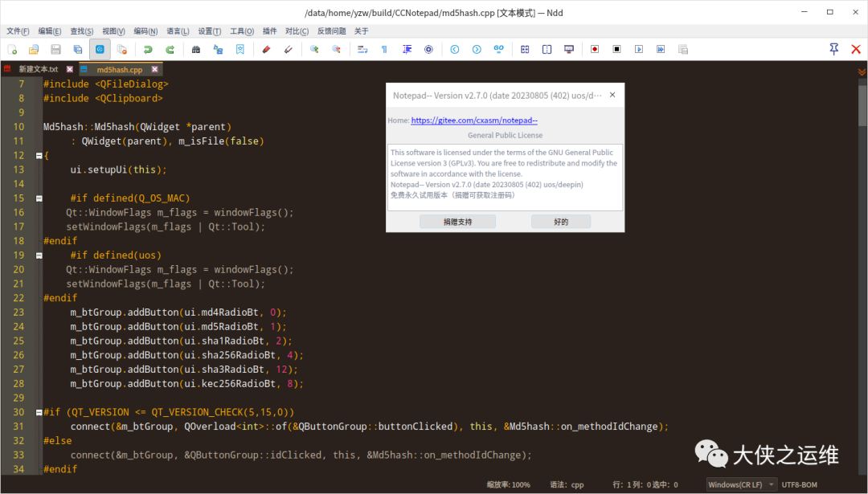868x494 pixels.
Task: Run the macro multiple times icon
Action: [661, 49]
